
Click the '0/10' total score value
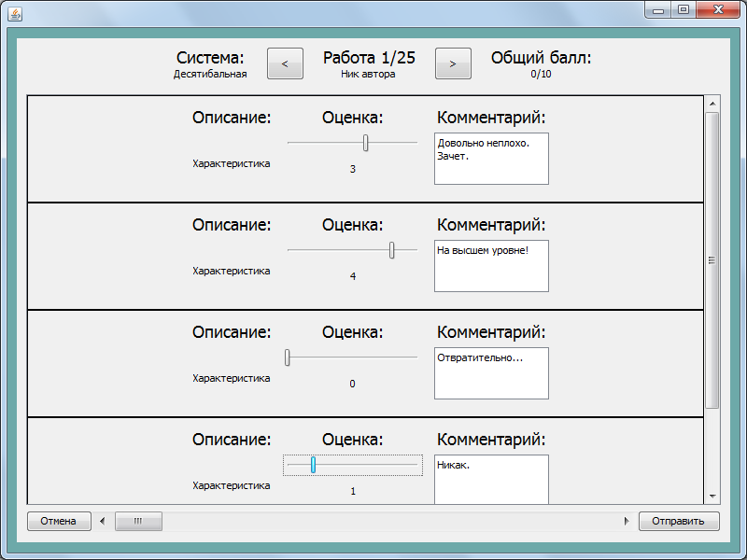pyautogui.click(x=542, y=74)
